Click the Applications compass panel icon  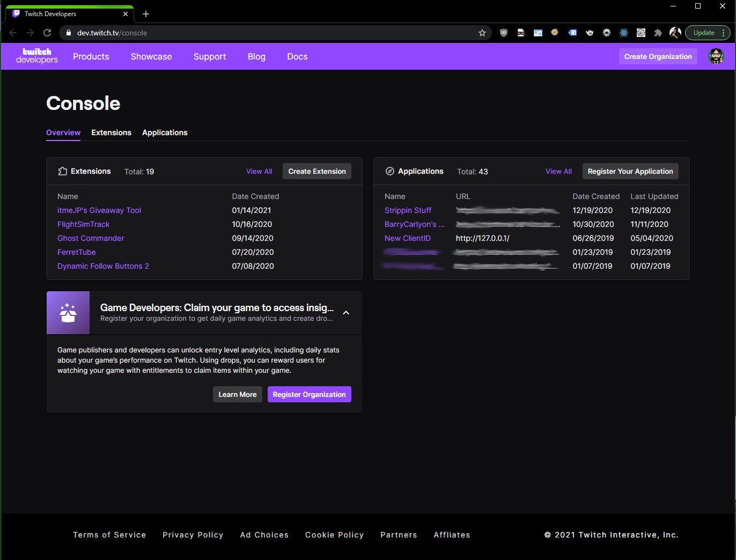coord(390,171)
